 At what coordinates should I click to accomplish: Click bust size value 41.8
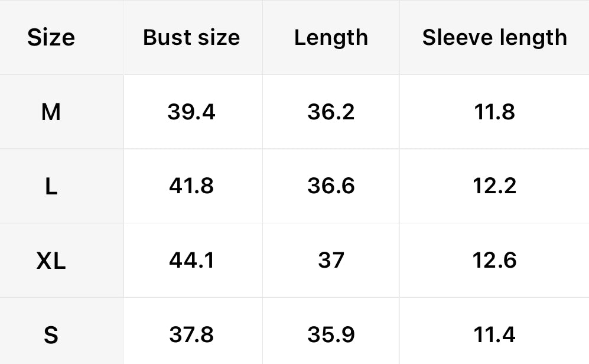tap(191, 186)
